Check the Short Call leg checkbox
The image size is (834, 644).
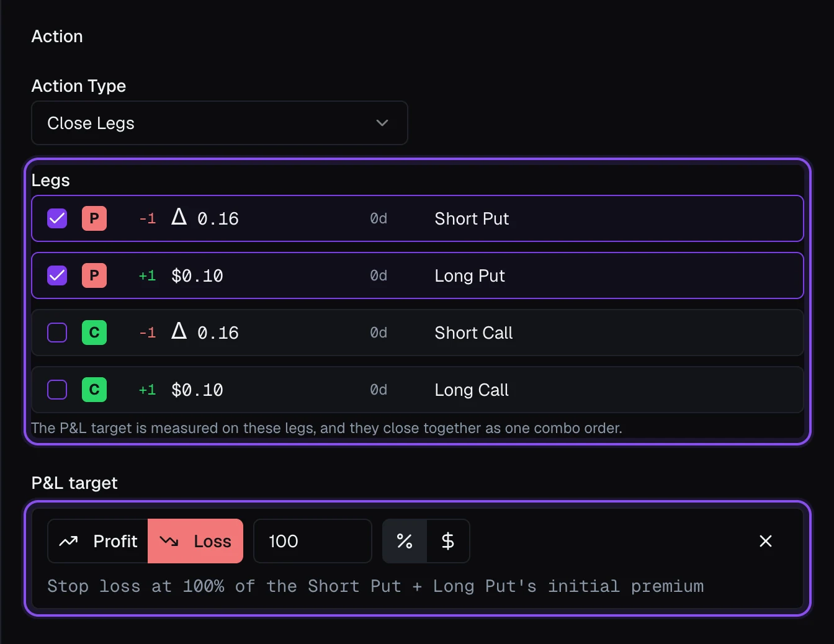tap(57, 333)
